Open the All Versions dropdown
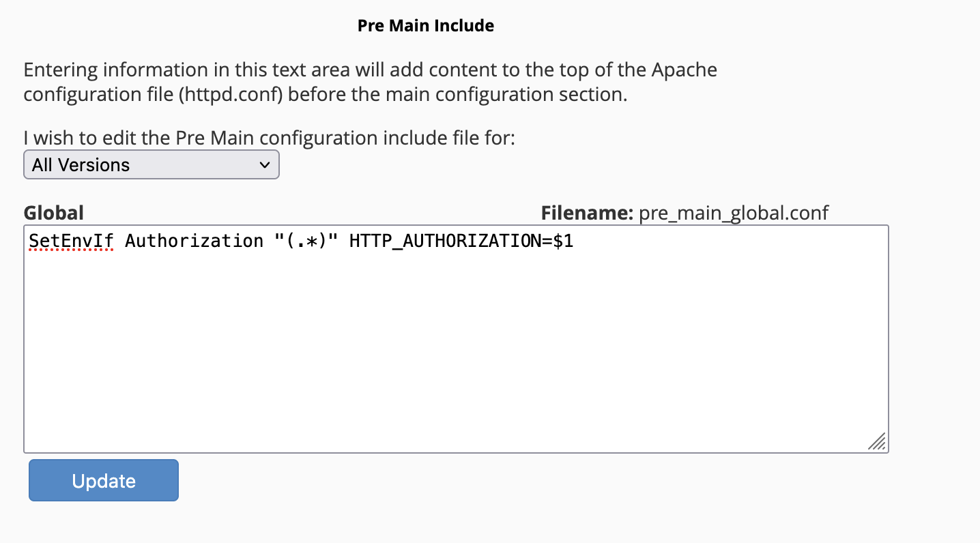This screenshot has width=980, height=543. point(152,165)
